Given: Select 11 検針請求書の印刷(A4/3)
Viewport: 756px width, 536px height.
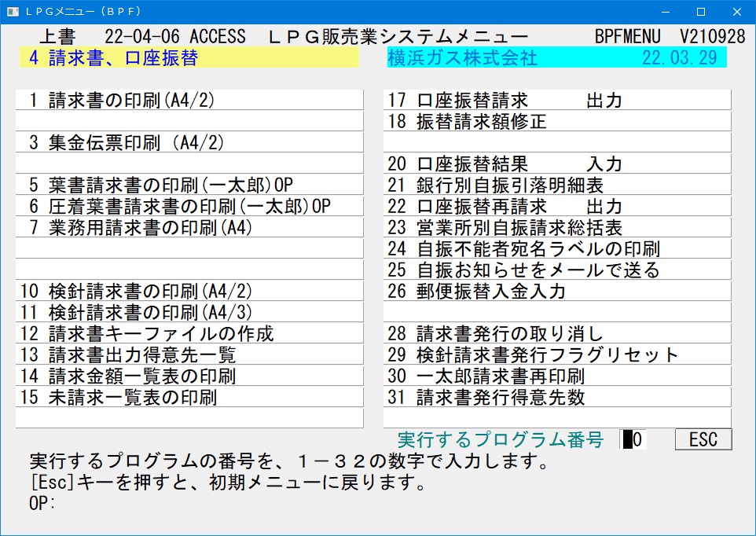Looking at the screenshot, I should (x=189, y=312).
